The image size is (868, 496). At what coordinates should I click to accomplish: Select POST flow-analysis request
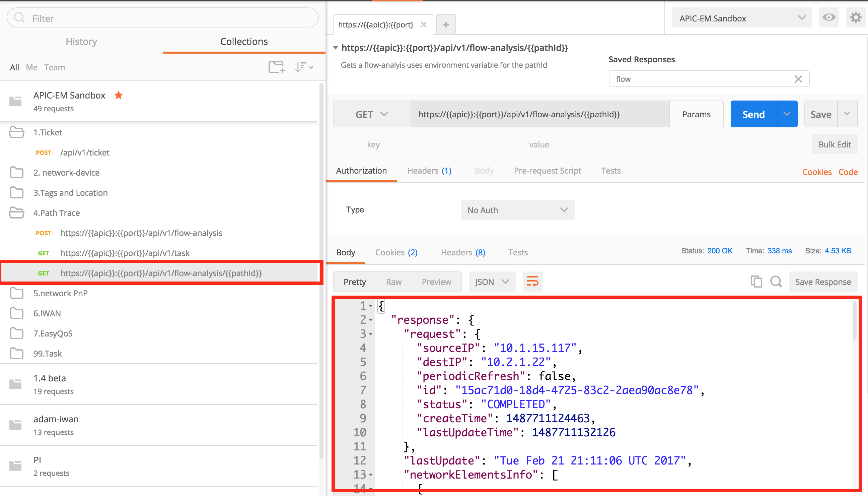(159, 233)
